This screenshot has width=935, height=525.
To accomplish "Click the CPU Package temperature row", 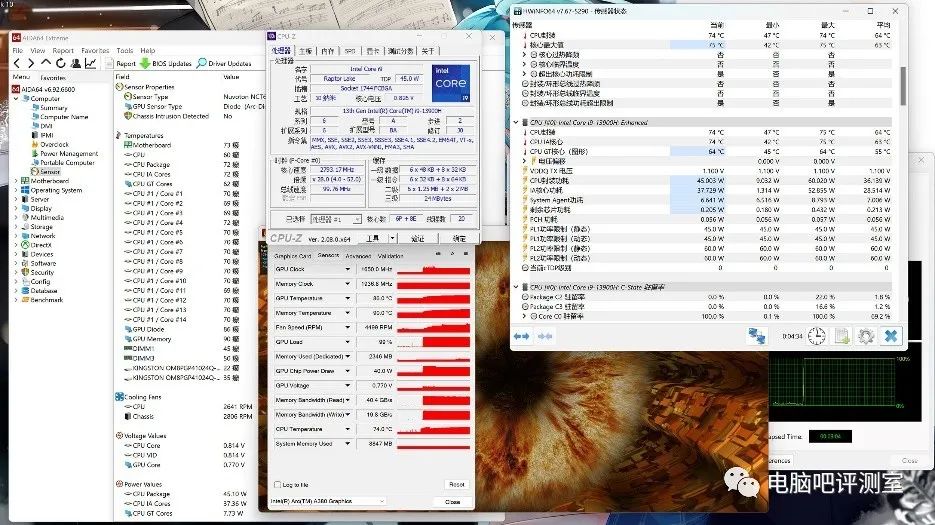I will point(182,164).
